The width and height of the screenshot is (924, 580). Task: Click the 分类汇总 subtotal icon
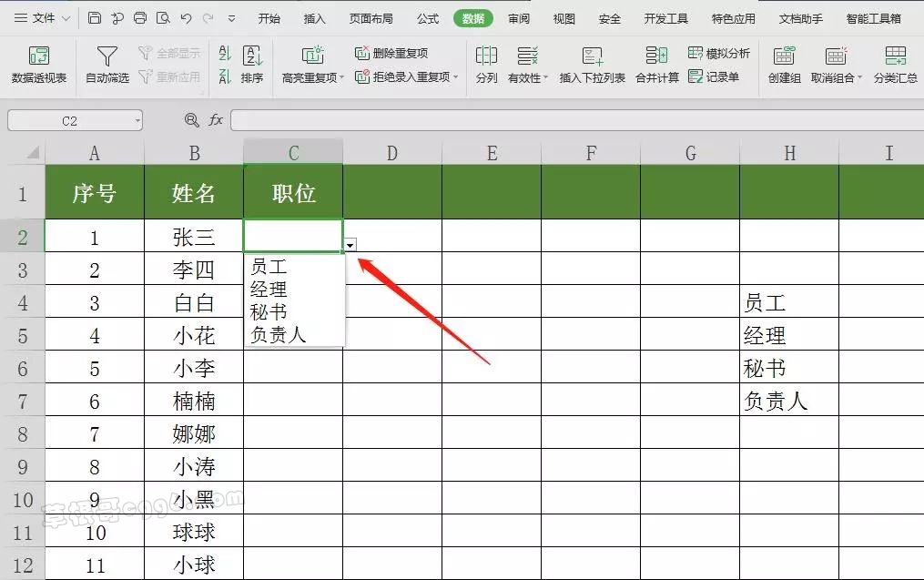click(895, 64)
